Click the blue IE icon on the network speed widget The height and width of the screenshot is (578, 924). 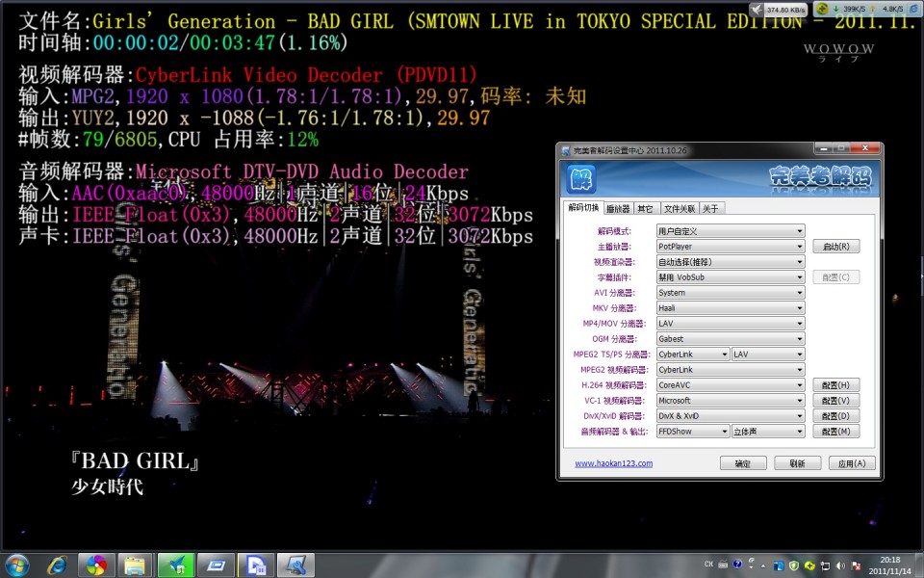coord(913,9)
